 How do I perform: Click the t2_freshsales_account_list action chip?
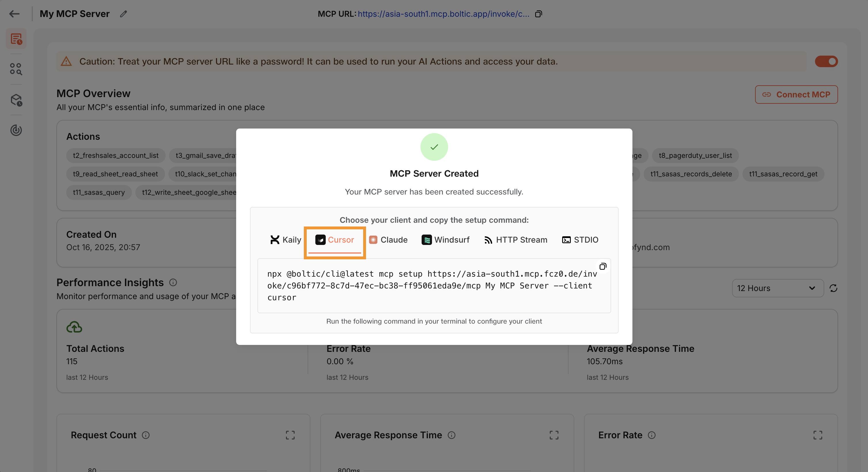click(x=115, y=155)
